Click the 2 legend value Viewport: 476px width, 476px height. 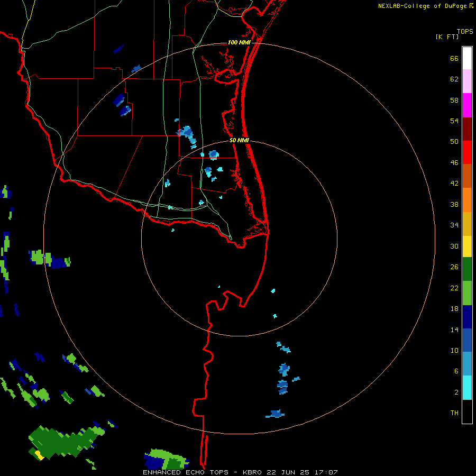456,392
